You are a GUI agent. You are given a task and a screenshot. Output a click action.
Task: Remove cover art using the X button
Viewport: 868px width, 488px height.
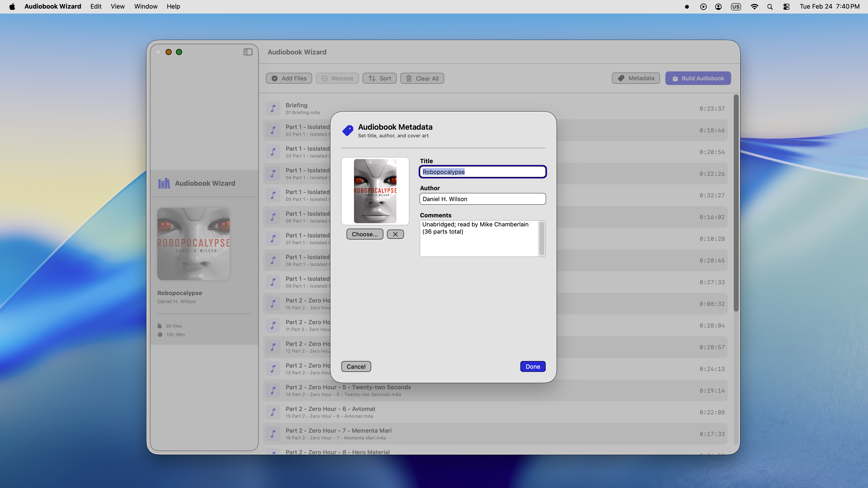tap(395, 234)
